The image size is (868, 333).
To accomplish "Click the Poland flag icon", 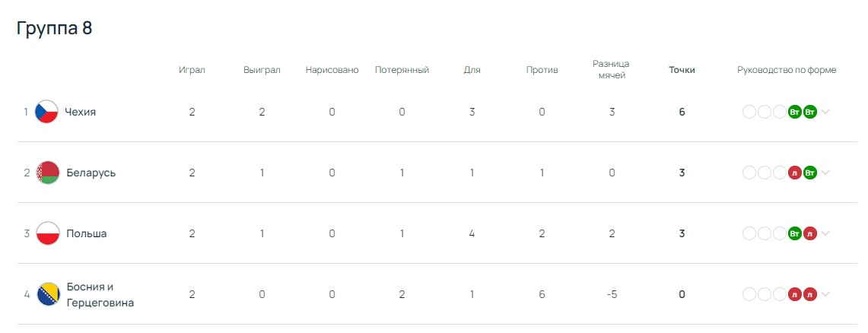I will (48, 233).
